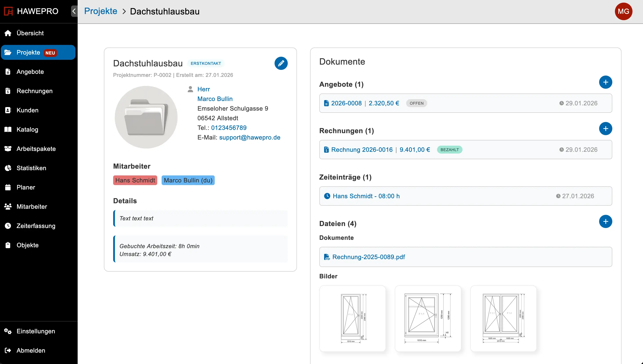Open Rechnung-2025-0089.pdf file

coord(368,257)
